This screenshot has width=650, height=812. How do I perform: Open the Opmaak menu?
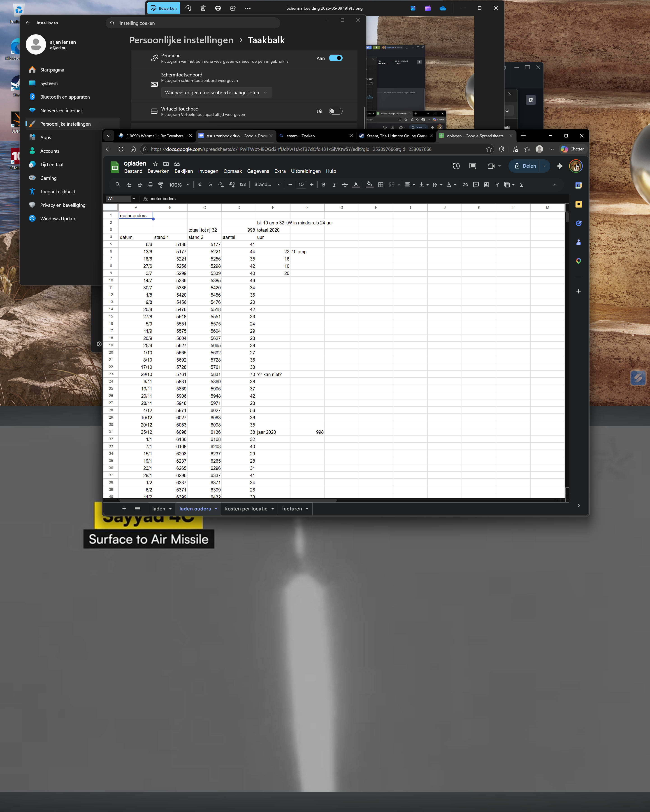point(232,171)
